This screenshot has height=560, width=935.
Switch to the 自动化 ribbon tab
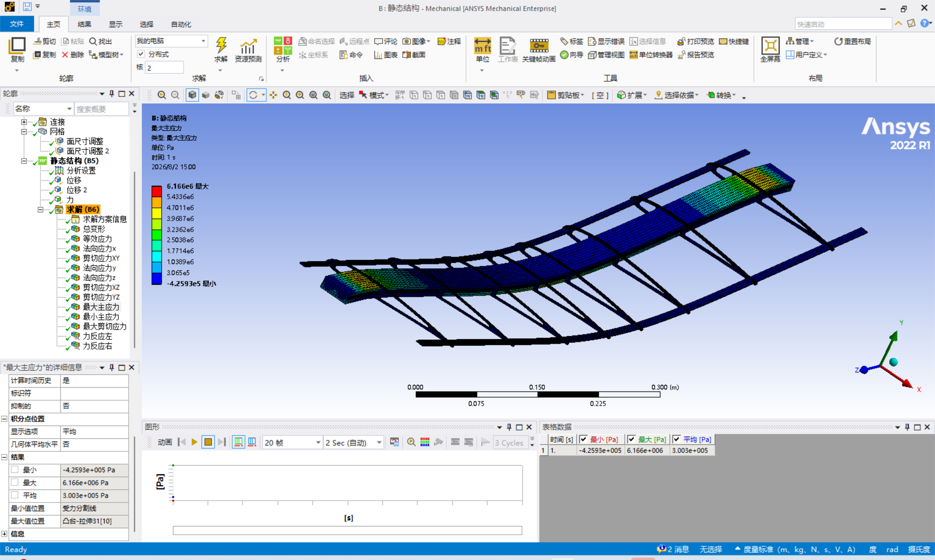pyautogui.click(x=181, y=24)
